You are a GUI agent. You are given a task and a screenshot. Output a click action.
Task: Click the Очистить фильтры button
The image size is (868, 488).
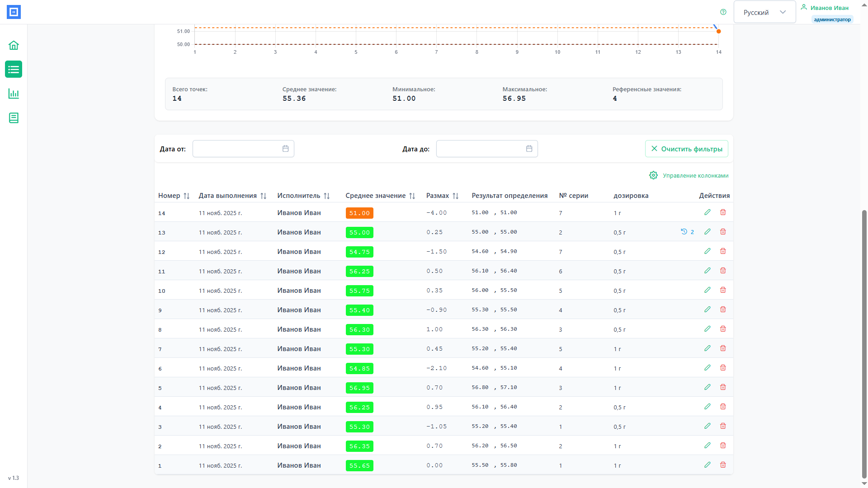[686, 149]
